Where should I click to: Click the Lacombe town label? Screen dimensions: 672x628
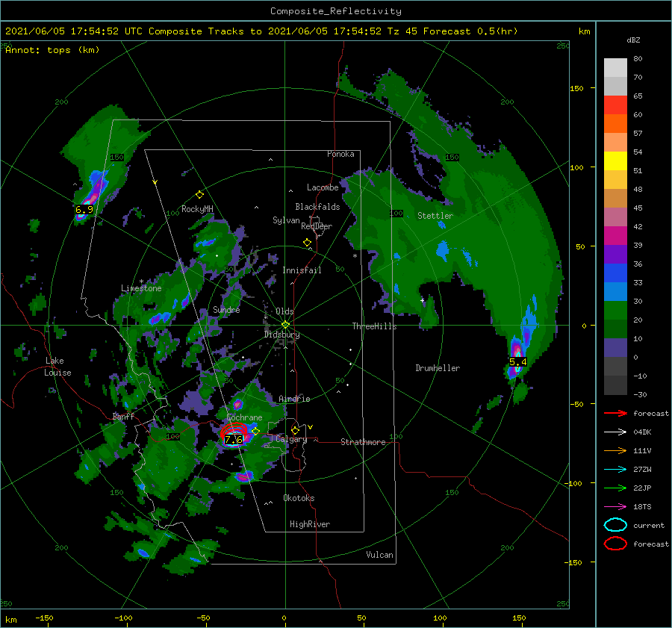click(x=323, y=187)
